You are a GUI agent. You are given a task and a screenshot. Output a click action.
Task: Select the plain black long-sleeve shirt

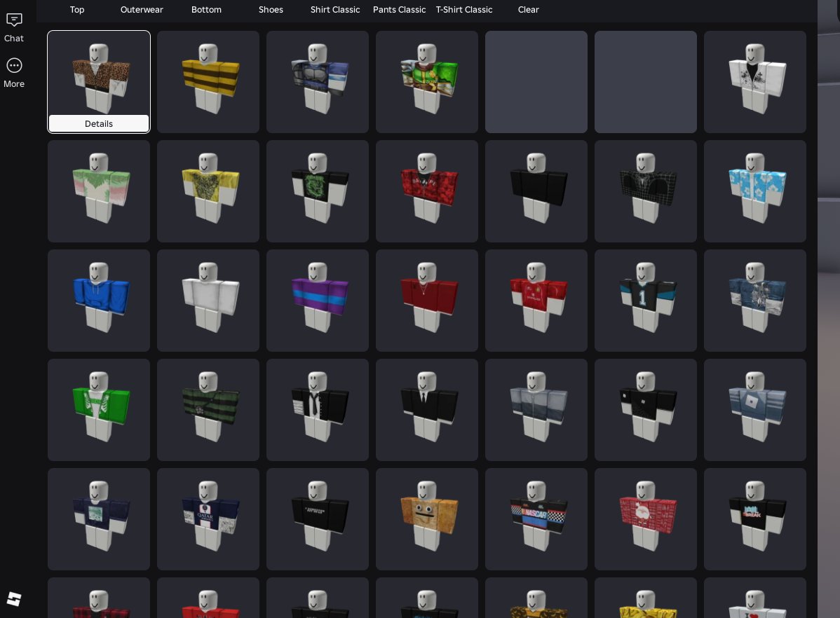coord(536,191)
